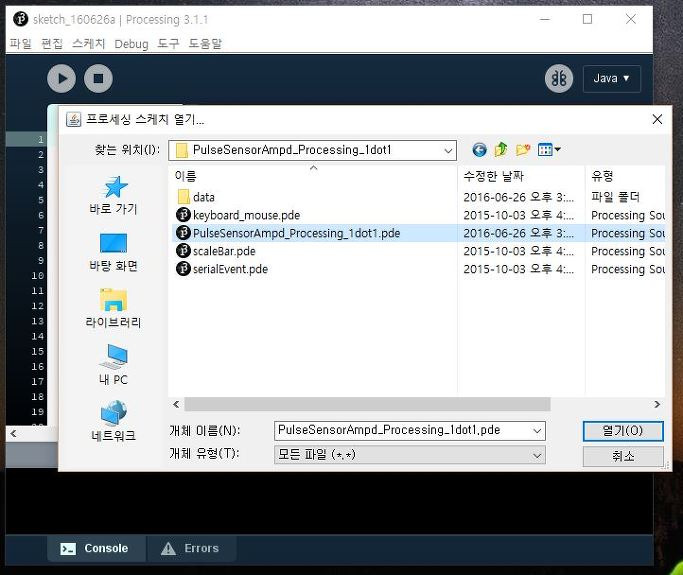Switch to the Errors tab
The image size is (683, 575).
(191, 548)
